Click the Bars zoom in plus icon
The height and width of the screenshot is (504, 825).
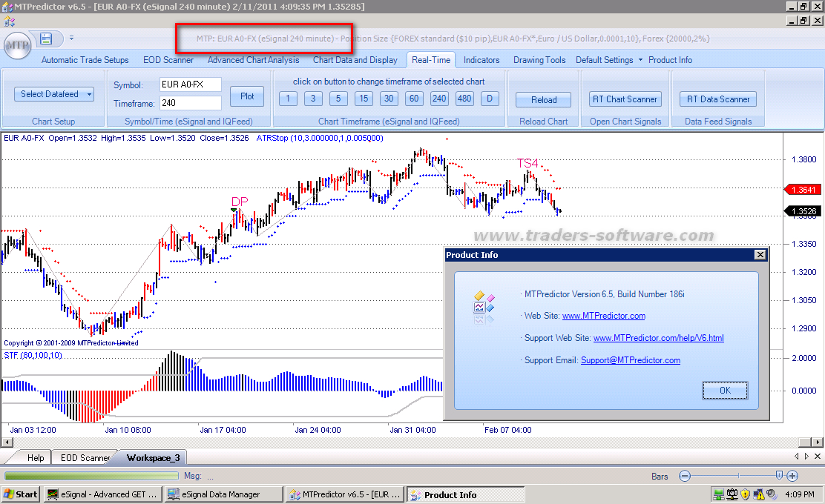(x=792, y=476)
